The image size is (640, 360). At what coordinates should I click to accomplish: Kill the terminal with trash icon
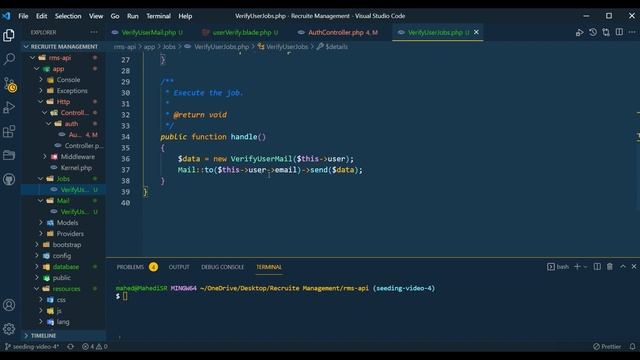(x=610, y=267)
